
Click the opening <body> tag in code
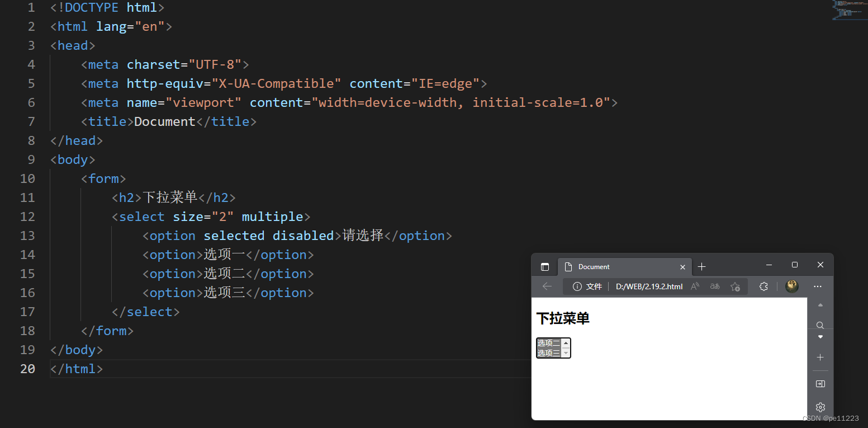click(73, 160)
